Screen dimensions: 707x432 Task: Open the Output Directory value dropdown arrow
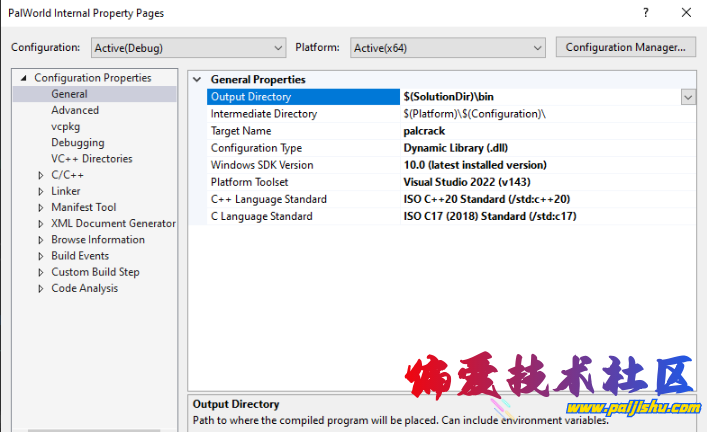tap(688, 97)
